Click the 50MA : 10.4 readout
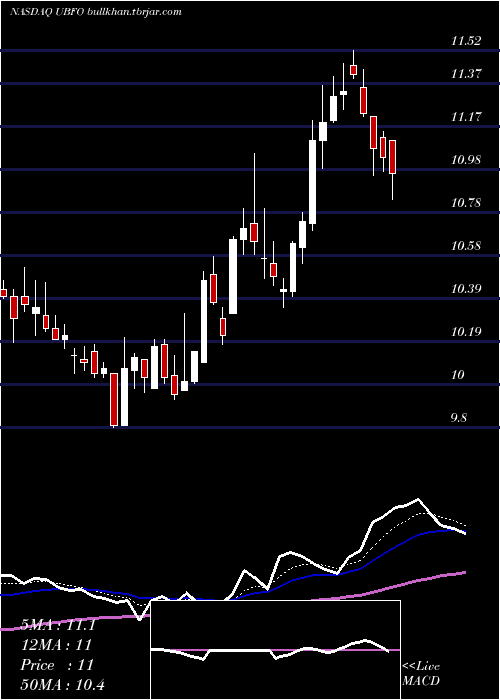Image resolution: width=500 pixels, height=700 pixels. [x=62, y=684]
